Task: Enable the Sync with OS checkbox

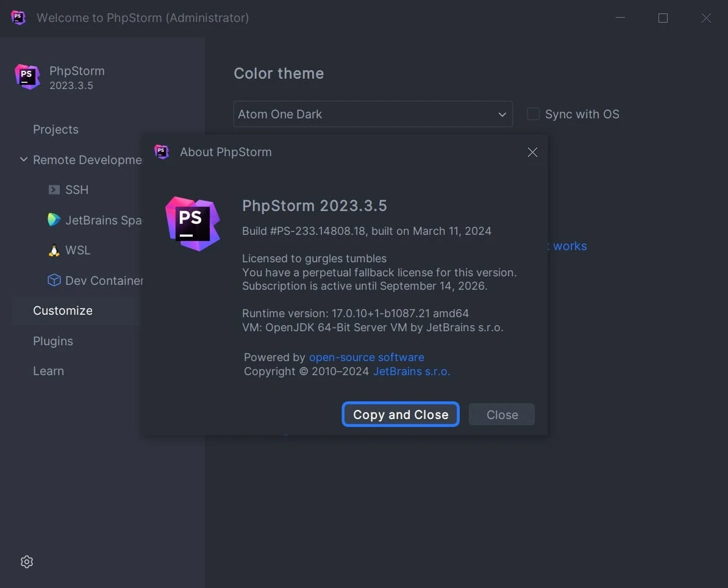Action: 533,113
